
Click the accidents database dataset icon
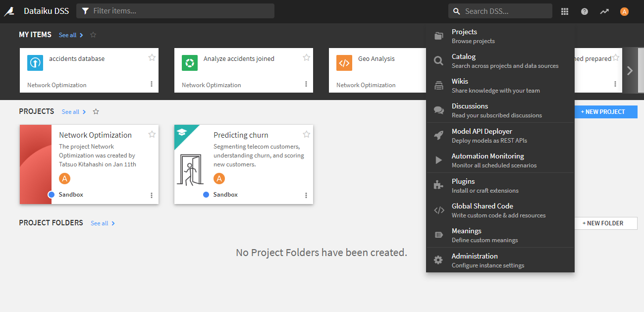(x=35, y=63)
